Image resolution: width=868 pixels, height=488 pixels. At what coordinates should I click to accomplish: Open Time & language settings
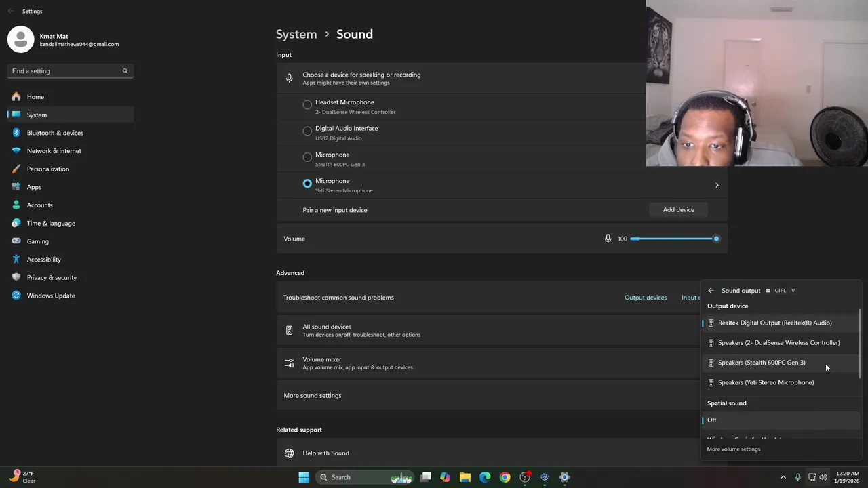pyautogui.click(x=71, y=223)
